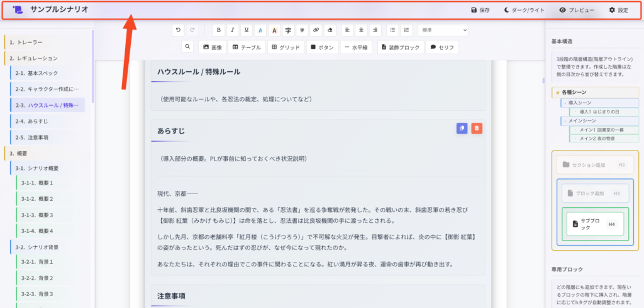Screen dimensions: 644x308
Task: Click the purple copy icon on あらすじ
Action: coord(462,128)
